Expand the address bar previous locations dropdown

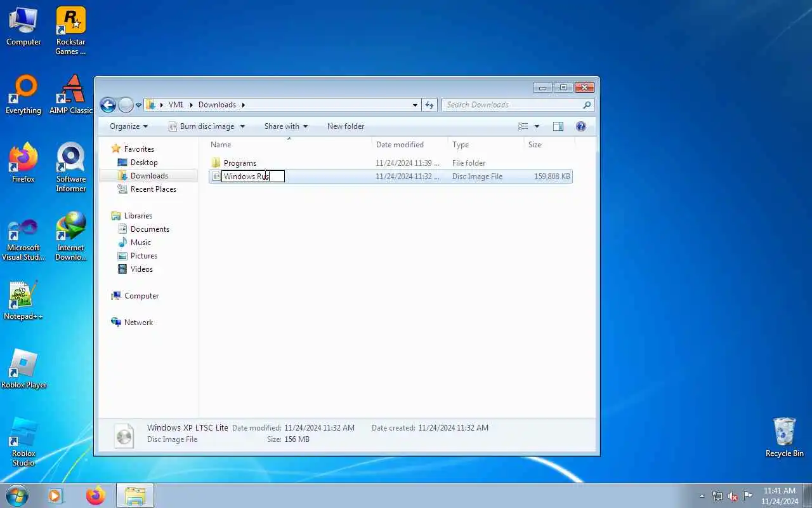(x=415, y=105)
